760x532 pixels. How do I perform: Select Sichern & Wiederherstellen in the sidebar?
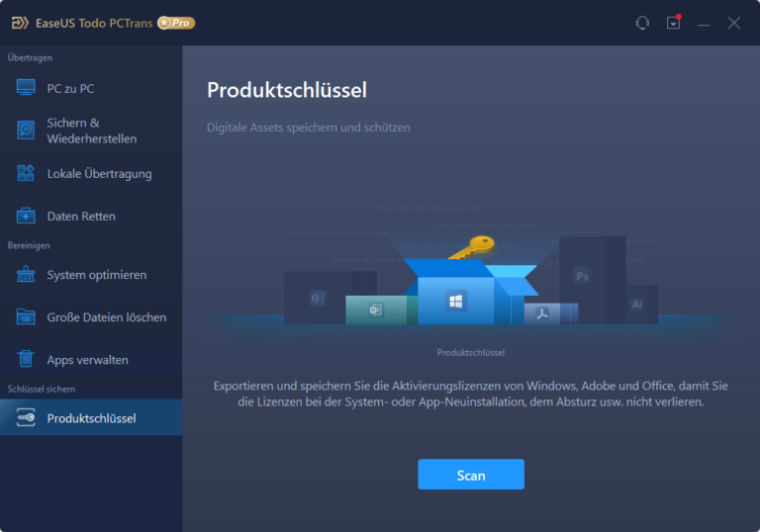(91, 131)
